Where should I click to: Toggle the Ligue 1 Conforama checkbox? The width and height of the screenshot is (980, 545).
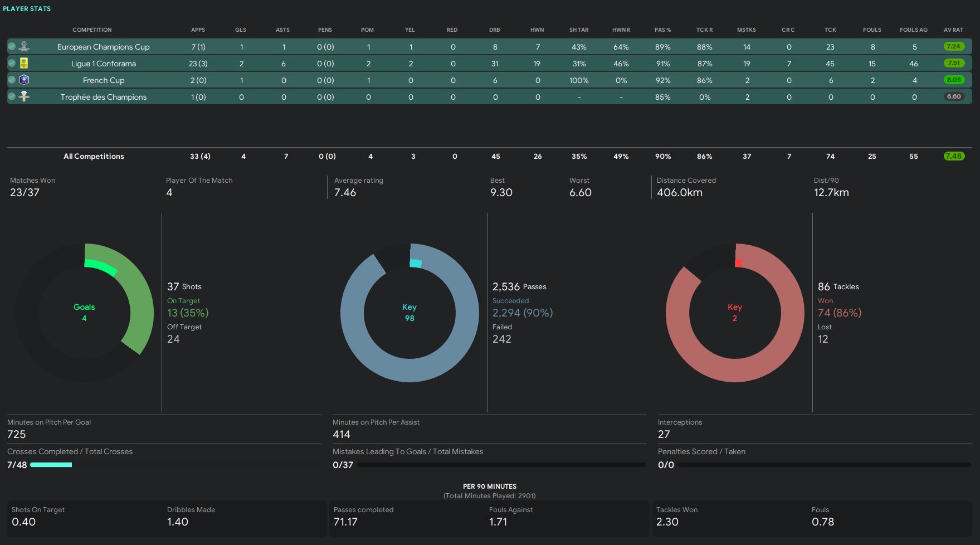(x=12, y=64)
